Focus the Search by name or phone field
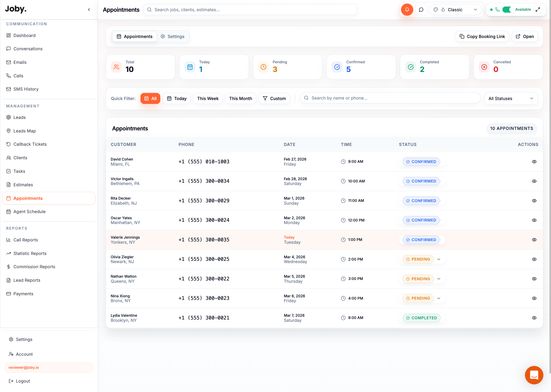The height and width of the screenshot is (392, 551). tap(390, 98)
